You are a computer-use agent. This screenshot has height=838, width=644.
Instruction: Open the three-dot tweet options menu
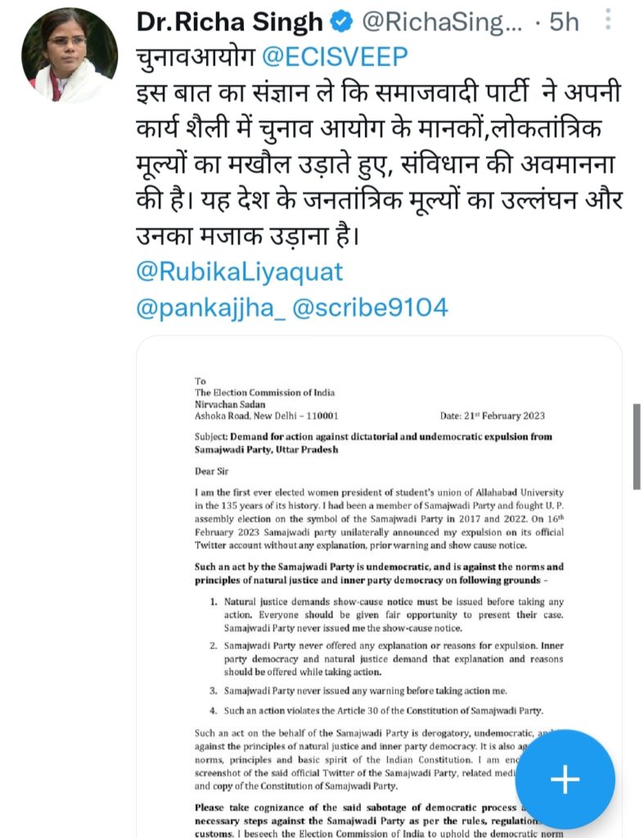click(x=608, y=20)
